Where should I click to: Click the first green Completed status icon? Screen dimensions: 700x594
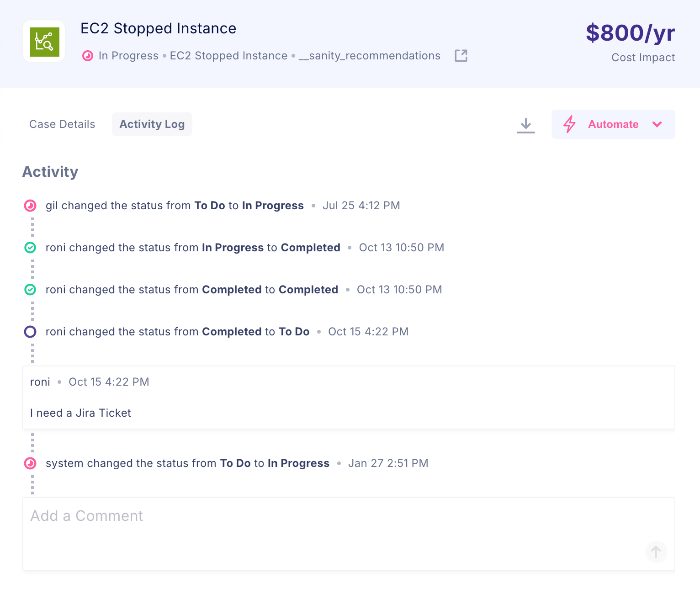[30, 248]
